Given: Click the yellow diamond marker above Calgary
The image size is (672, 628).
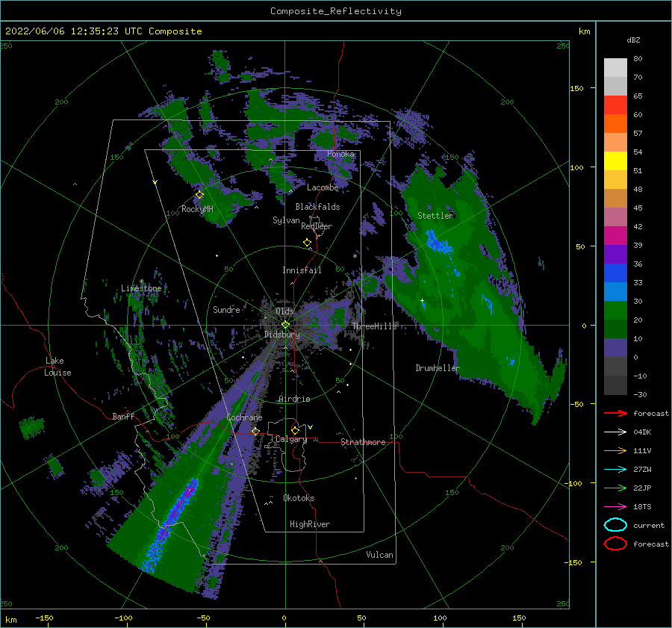Looking at the screenshot, I should 295,430.
